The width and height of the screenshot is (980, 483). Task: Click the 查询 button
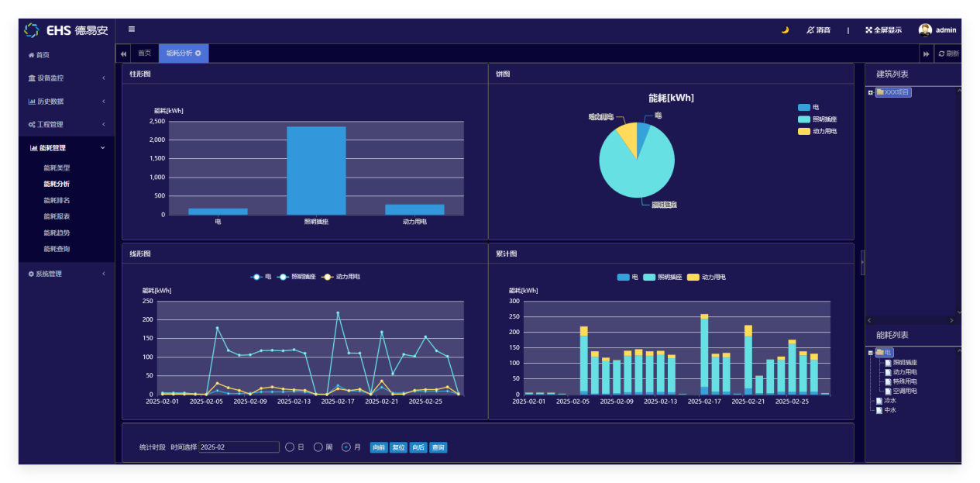click(x=438, y=448)
